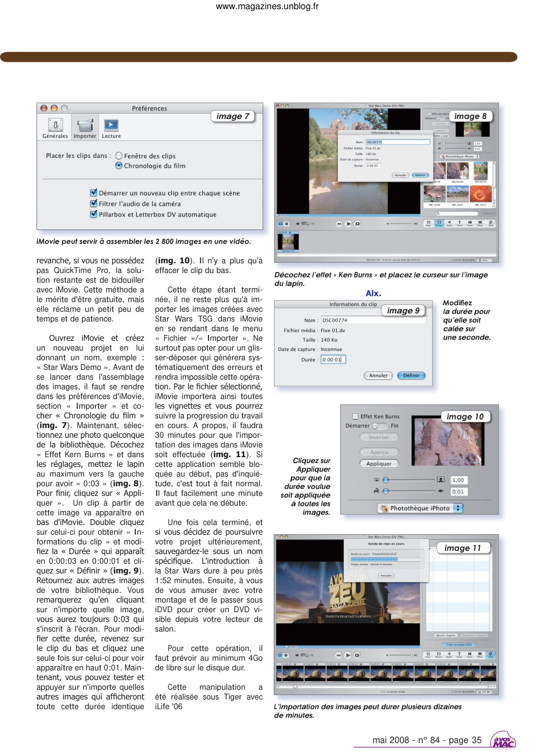Screen dimensions: 535x756
Task: Open the Effets pane in image 8
Action: [480, 223]
